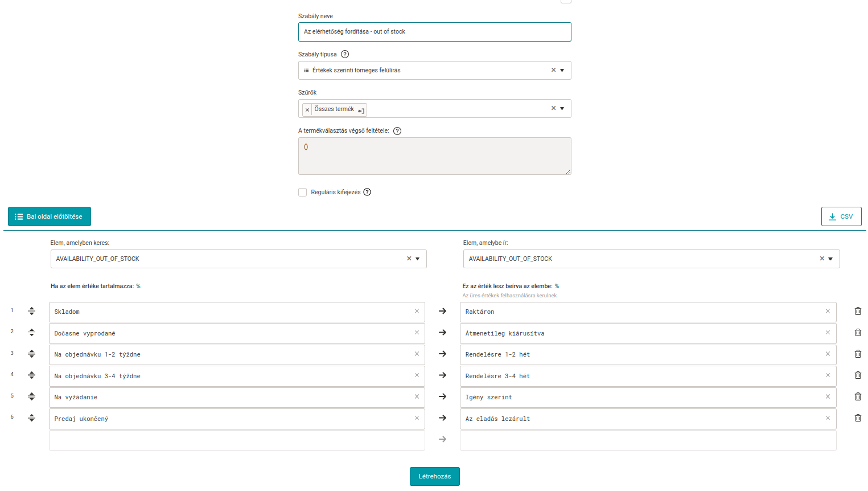Enable the Reguláris kifejezés checkbox
This screenshot has width=868, height=491.
[x=303, y=193]
